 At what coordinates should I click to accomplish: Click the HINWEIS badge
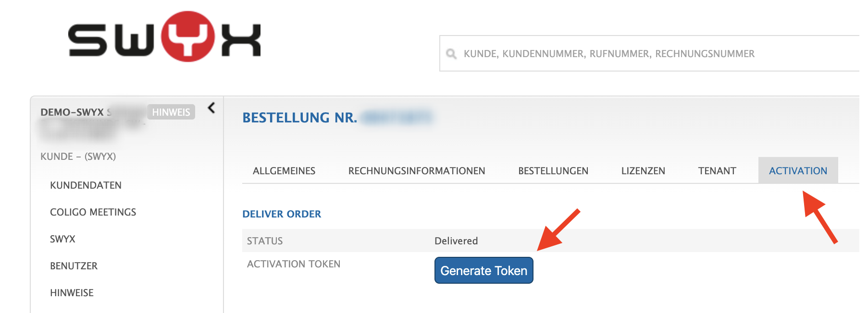[171, 112]
